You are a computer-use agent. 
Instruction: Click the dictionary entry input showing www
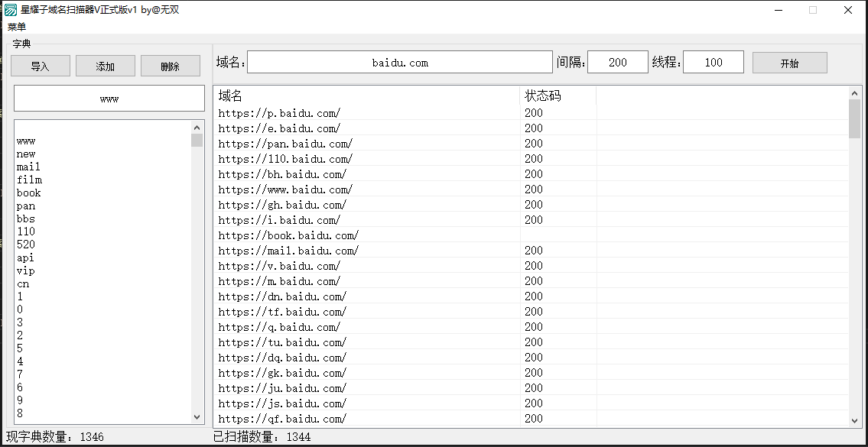(109, 99)
